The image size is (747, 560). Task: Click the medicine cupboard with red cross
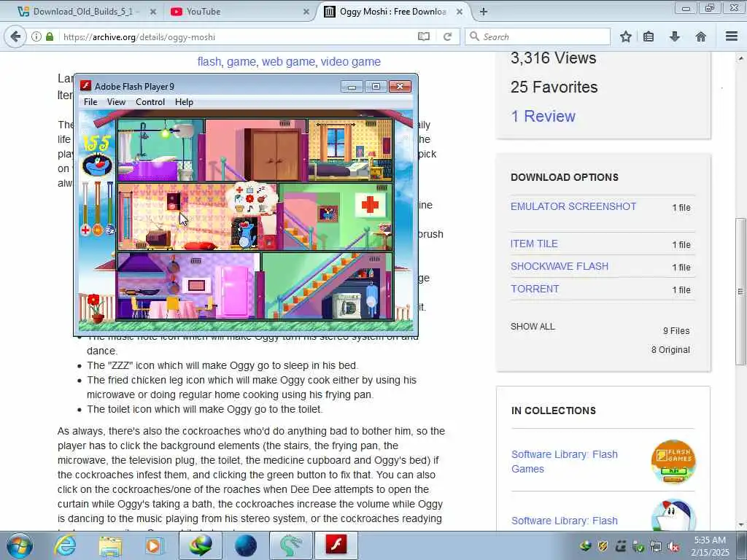pyautogui.click(x=370, y=205)
